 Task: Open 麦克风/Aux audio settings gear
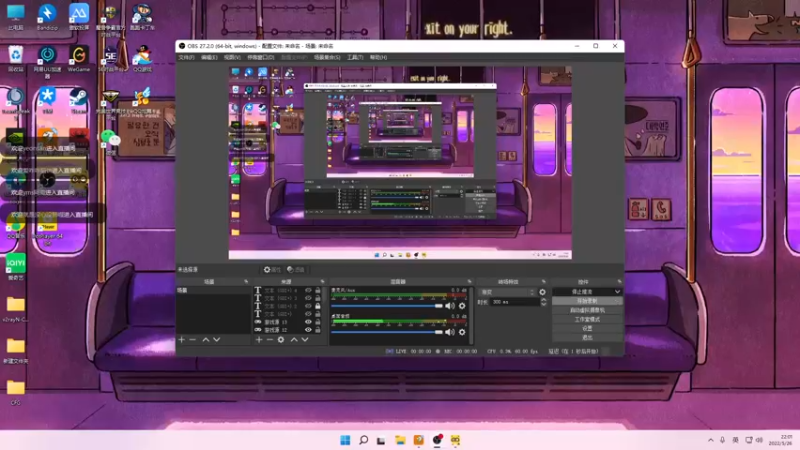[x=462, y=306]
